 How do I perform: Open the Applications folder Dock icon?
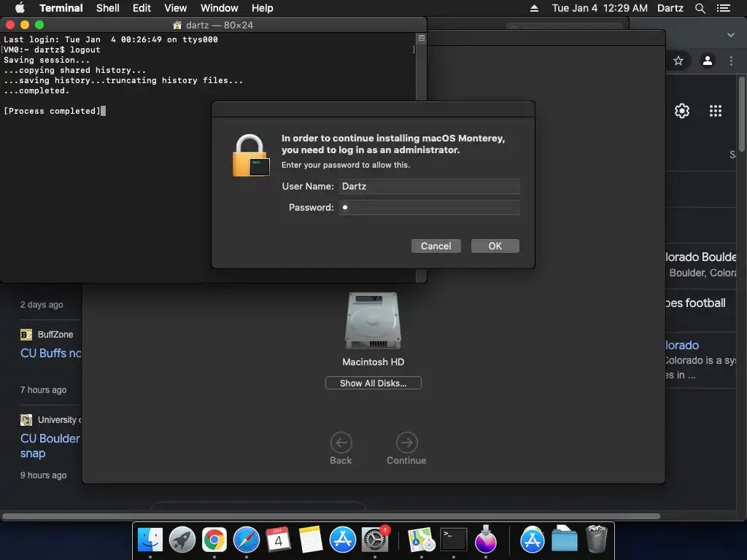[532, 540]
